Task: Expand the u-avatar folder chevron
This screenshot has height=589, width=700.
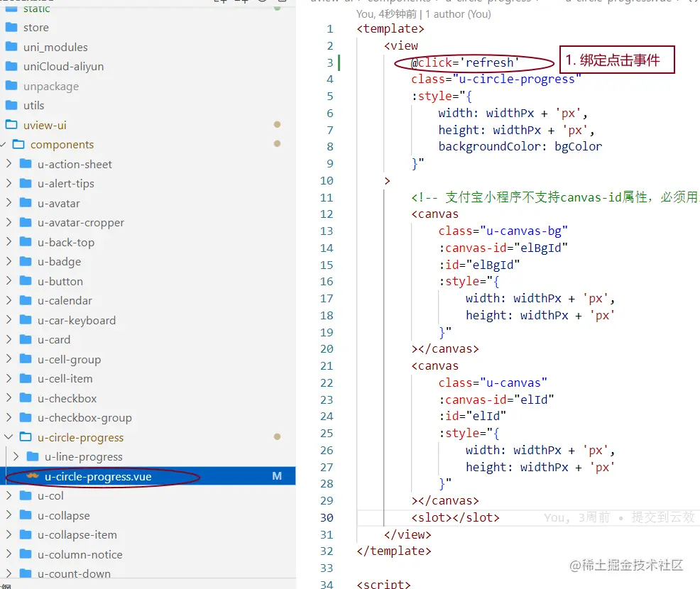Action: point(9,202)
